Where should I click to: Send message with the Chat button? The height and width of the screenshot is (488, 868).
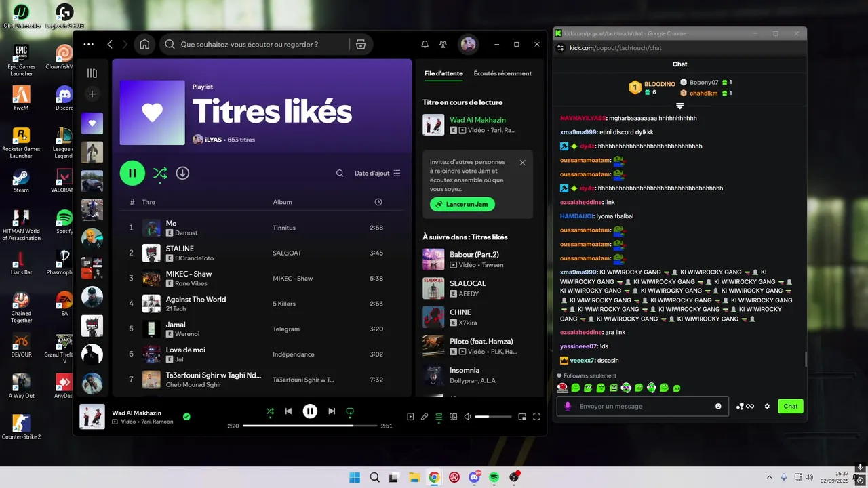pos(791,406)
